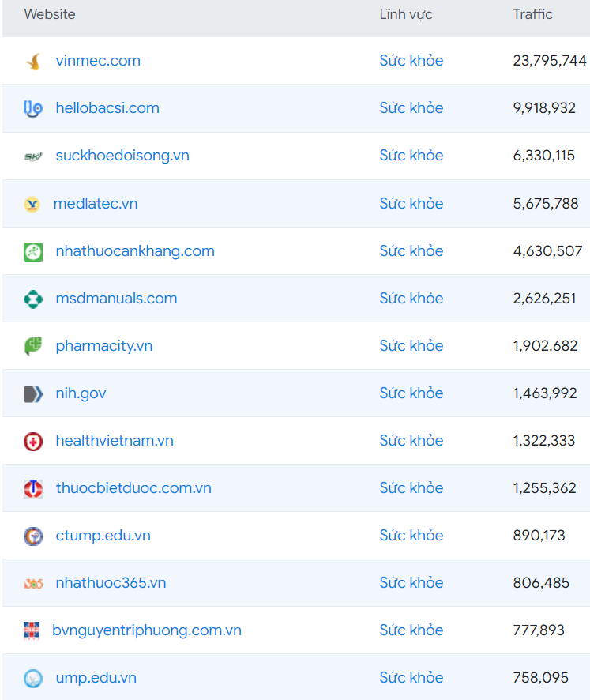Open the nhathuoc365.vn link
This screenshot has width=590, height=700.
click(111, 582)
